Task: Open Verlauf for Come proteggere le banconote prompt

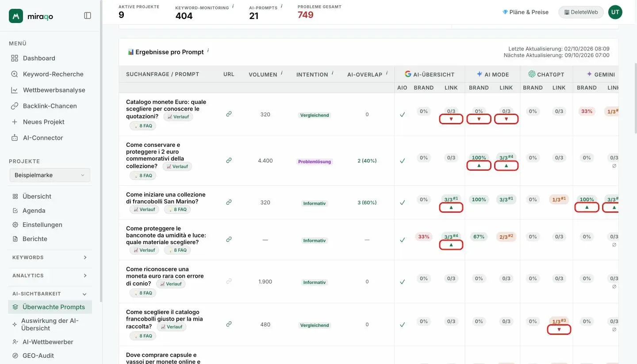Action: tap(144, 250)
